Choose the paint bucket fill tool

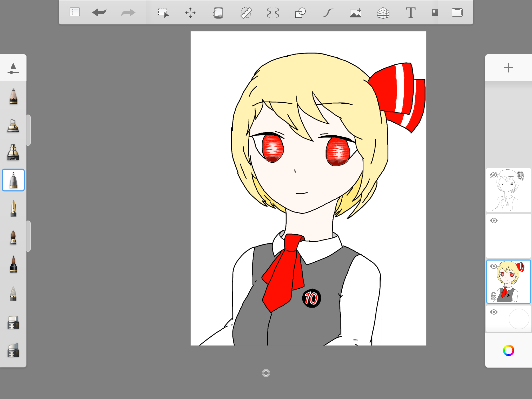(218, 12)
